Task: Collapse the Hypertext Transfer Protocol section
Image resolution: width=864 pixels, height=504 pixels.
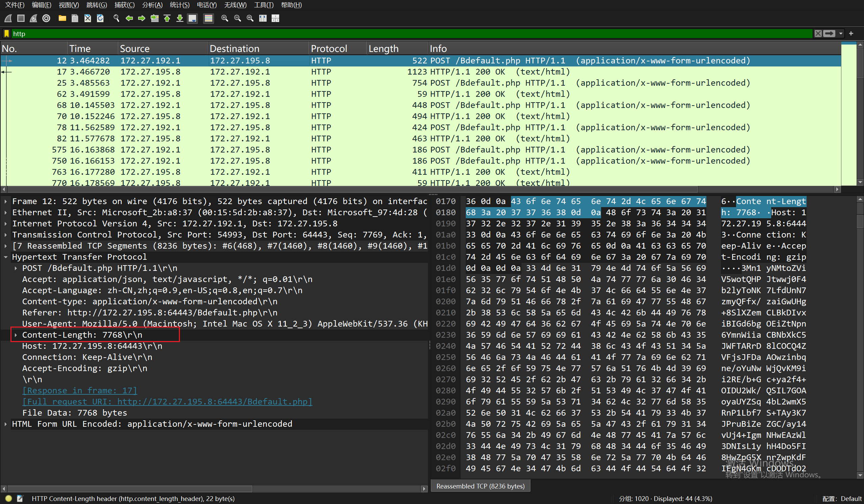Action: click(x=5, y=257)
